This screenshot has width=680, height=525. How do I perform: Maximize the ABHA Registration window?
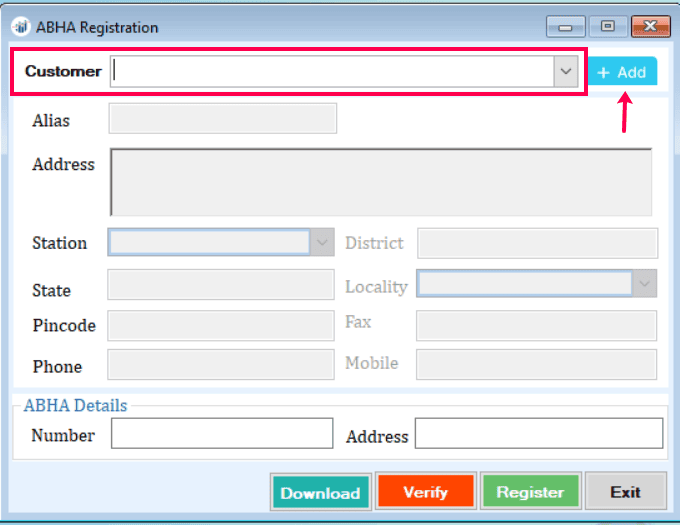(608, 27)
